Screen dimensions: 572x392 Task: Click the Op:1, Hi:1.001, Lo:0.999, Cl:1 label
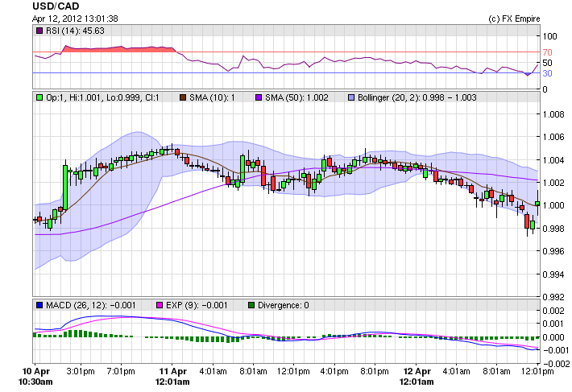(102, 97)
